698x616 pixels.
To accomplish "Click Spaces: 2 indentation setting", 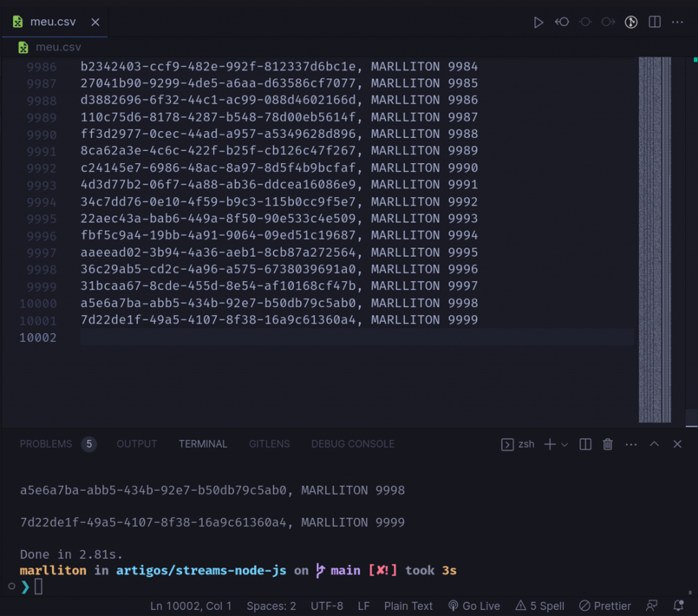I will click(271, 606).
